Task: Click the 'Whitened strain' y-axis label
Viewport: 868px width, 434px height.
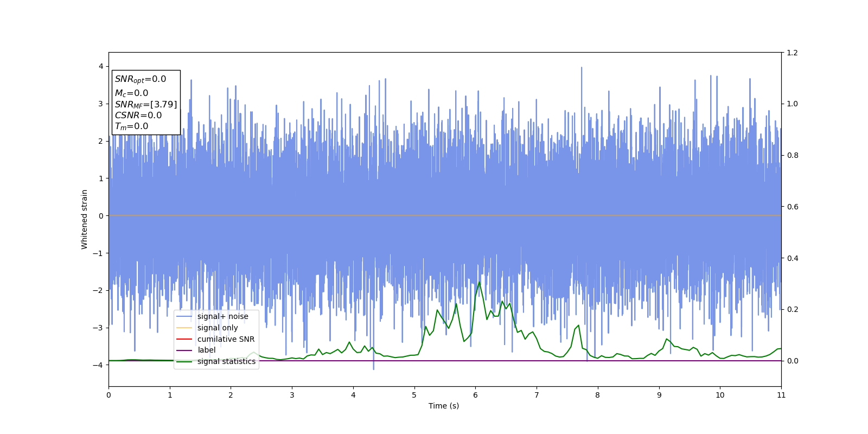Action: [x=85, y=219]
